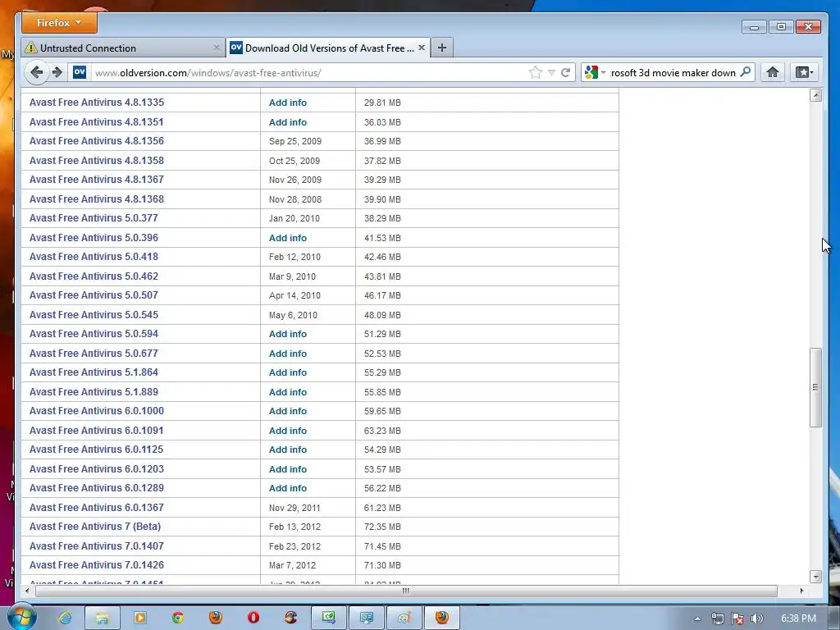This screenshot has height=630, width=840.
Task: Launch Opera browser from the taskbar
Action: (253, 618)
